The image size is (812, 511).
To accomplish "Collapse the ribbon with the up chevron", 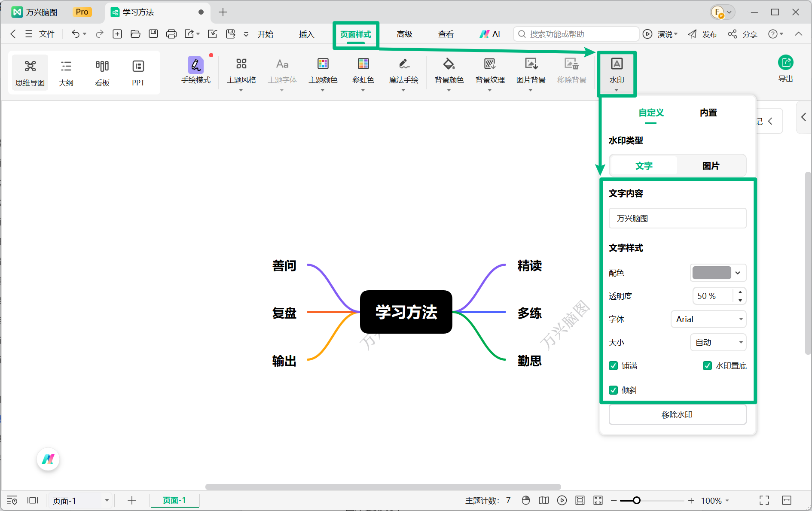I will [x=799, y=34].
